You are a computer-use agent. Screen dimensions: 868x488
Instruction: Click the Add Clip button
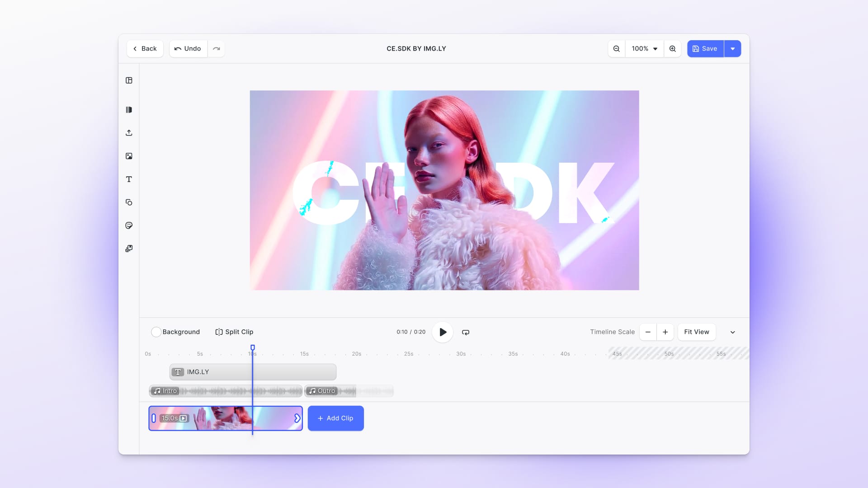coord(335,418)
